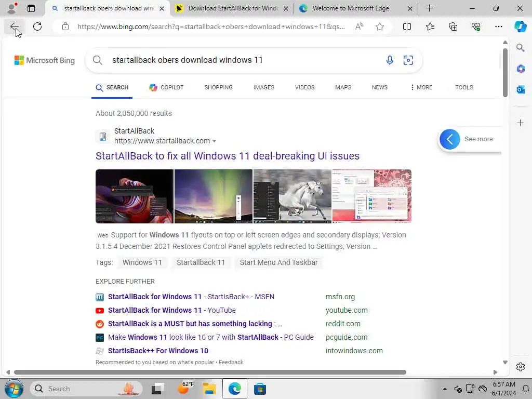Open the white horses thumbnail

point(292,196)
